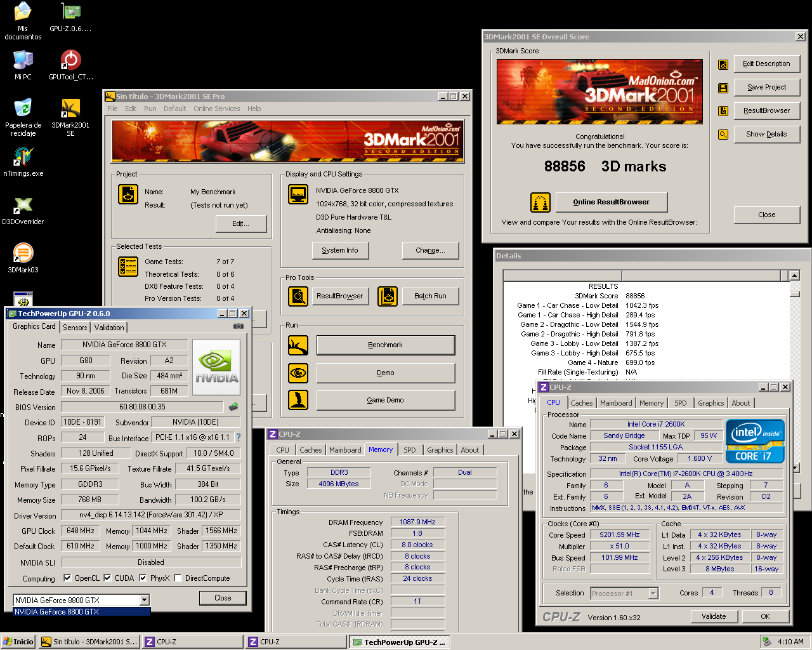812x650 pixels.
Task: Click the Edit Description button
Action: (766, 64)
